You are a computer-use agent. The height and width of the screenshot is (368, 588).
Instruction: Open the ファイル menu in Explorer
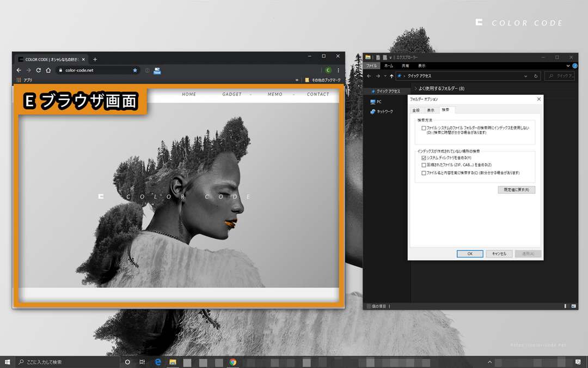pyautogui.click(x=372, y=66)
